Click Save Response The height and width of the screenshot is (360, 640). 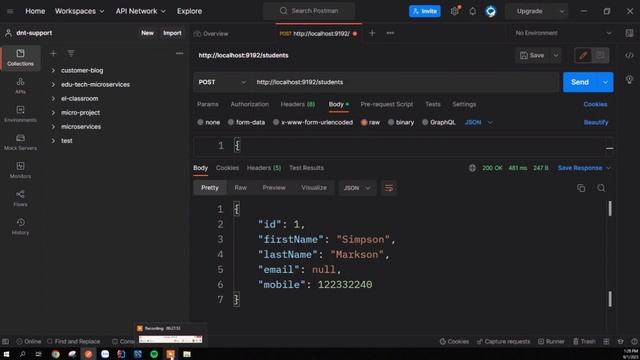click(580, 168)
